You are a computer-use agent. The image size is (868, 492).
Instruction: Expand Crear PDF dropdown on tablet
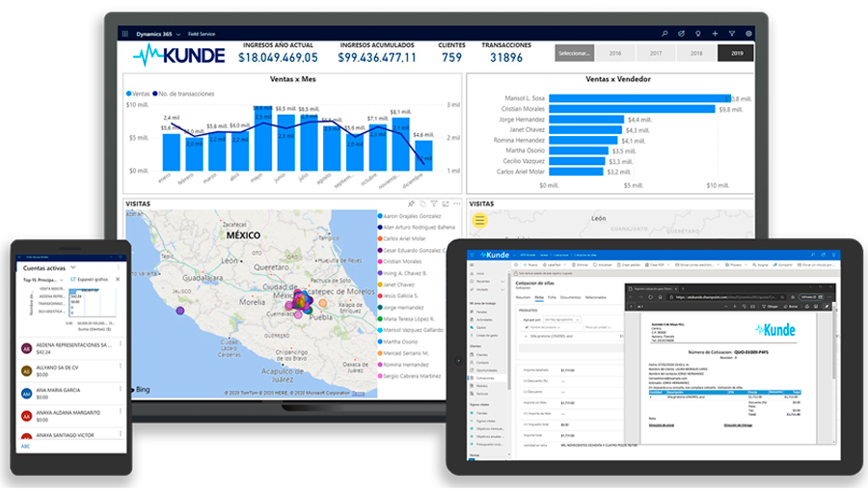pyautogui.click(x=668, y=265)
